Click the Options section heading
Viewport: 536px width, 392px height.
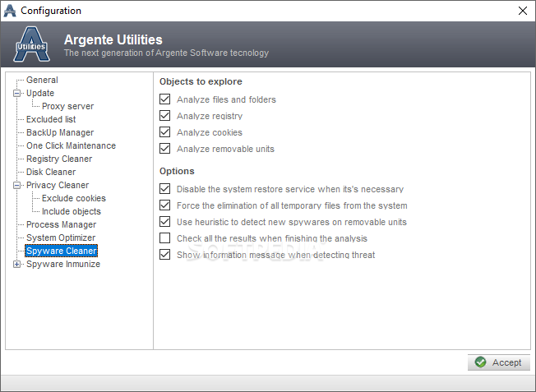click(x=177, y=171)
